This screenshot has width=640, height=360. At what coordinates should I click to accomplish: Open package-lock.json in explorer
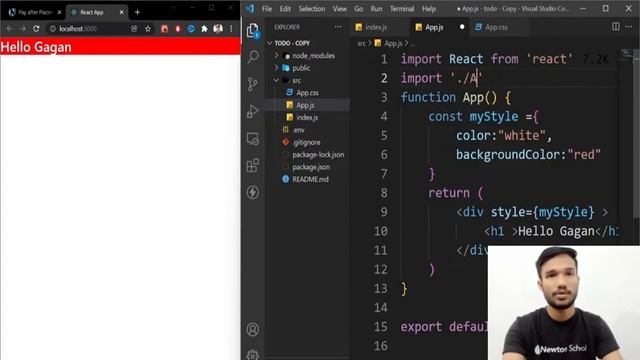pyautogui.click(x=307, y=155)
